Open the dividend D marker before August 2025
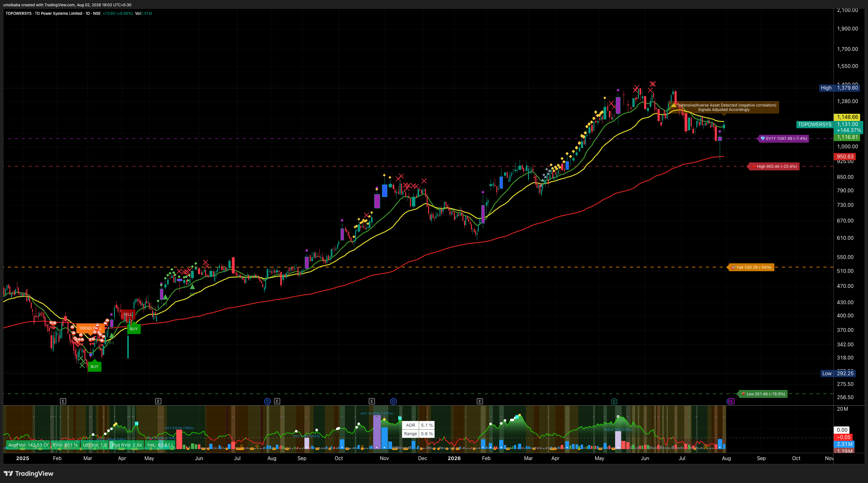The image size is (868, 483). [268, 401]
